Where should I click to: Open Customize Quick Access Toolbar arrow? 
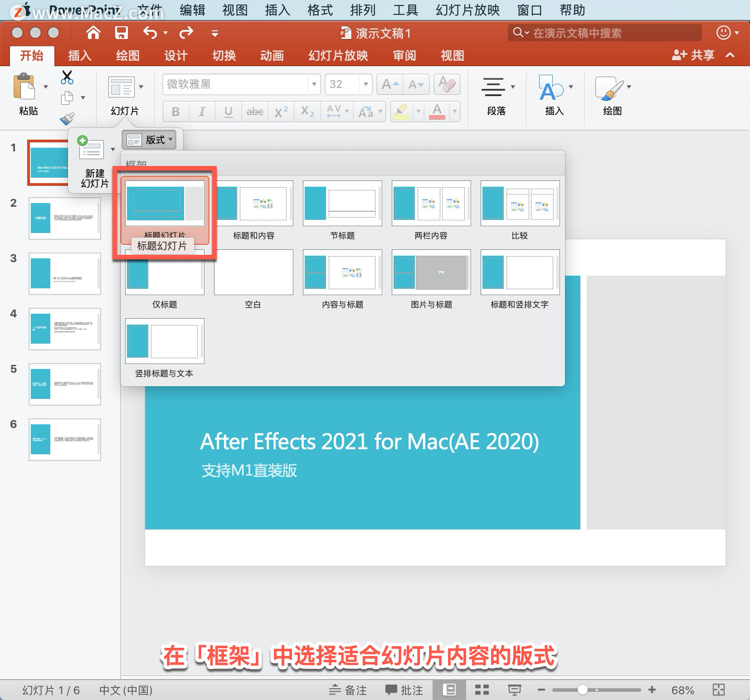215,33
